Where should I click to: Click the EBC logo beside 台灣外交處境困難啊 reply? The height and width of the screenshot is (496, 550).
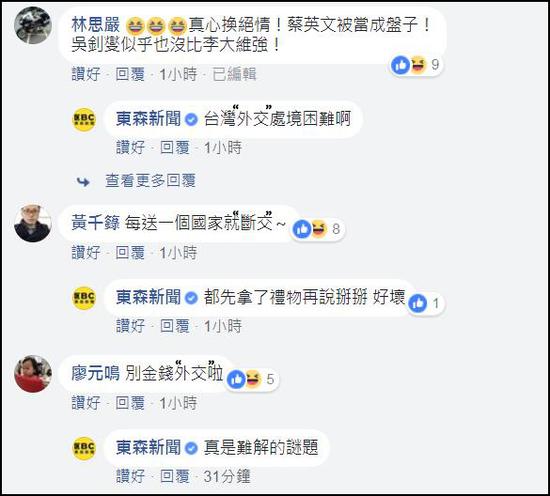click(x=84, y=120)
